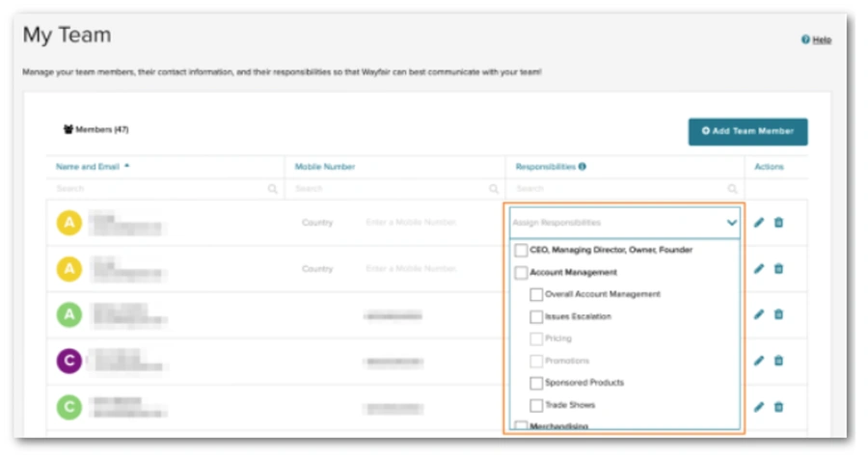Click mobile number field in first row

tap(411, 223)
